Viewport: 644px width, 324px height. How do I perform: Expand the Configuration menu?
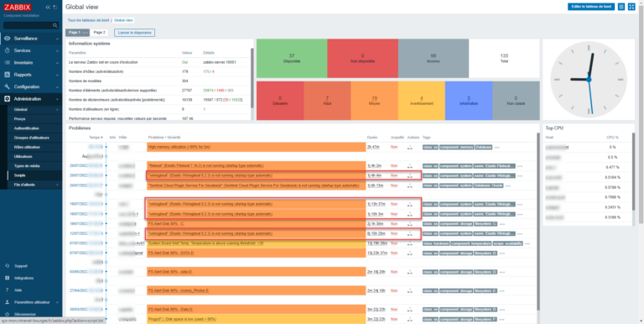[x=31, y=86]
